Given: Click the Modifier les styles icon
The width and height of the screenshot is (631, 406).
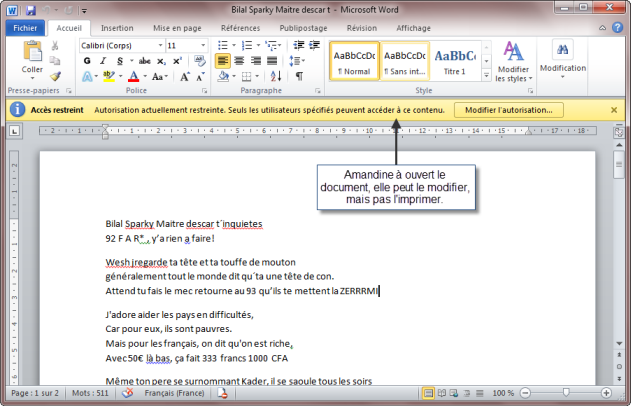Looking at the screenshot, I should tap(512, 60).
